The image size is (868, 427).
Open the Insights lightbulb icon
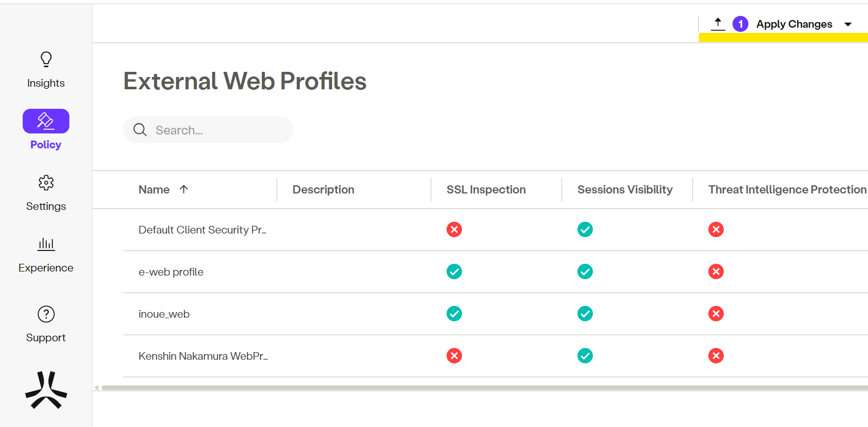coord(46,60)
